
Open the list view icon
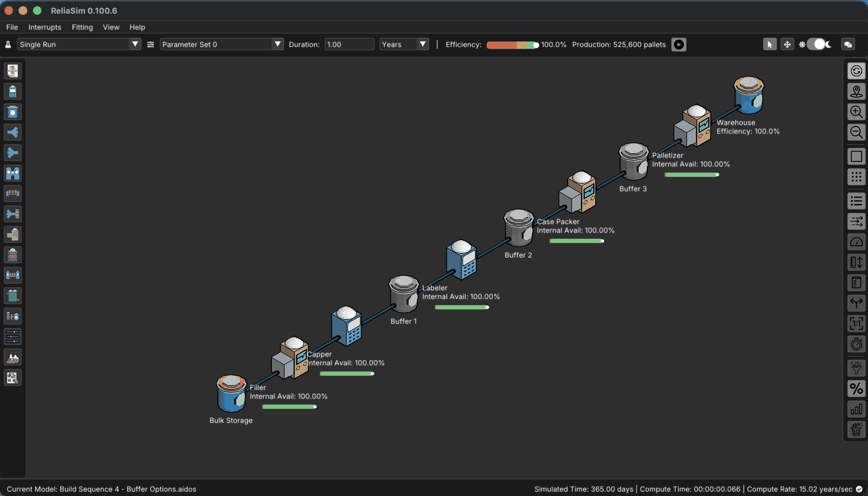(x=856, y=201)
